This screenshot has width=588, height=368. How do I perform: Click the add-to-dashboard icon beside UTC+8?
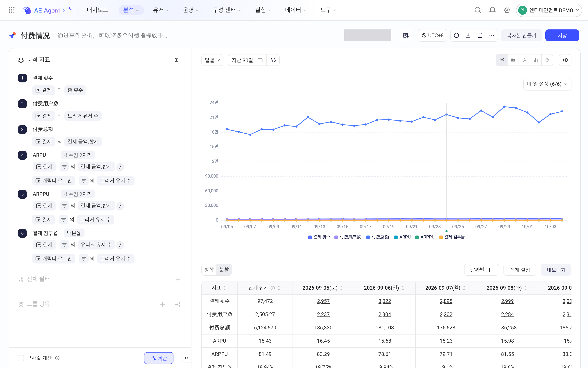(x=406, y=36)
